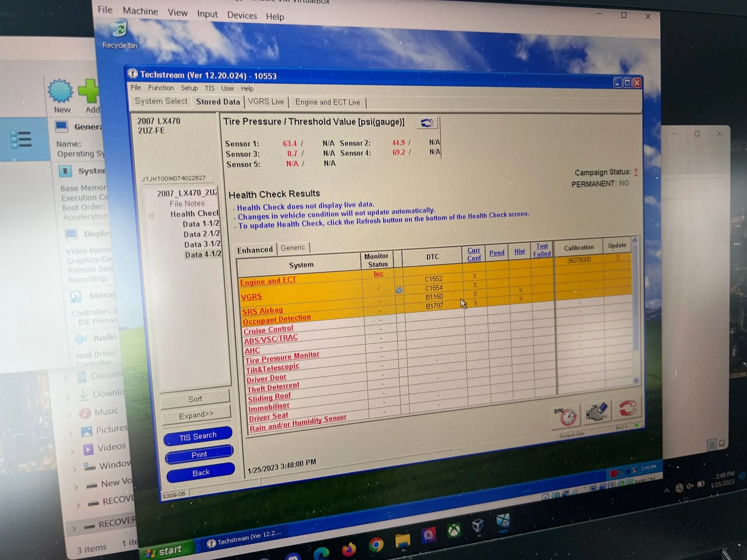Screen dimensions: 747x560
Task: Click the Inc monitor status link
Action: coord(378,274)
